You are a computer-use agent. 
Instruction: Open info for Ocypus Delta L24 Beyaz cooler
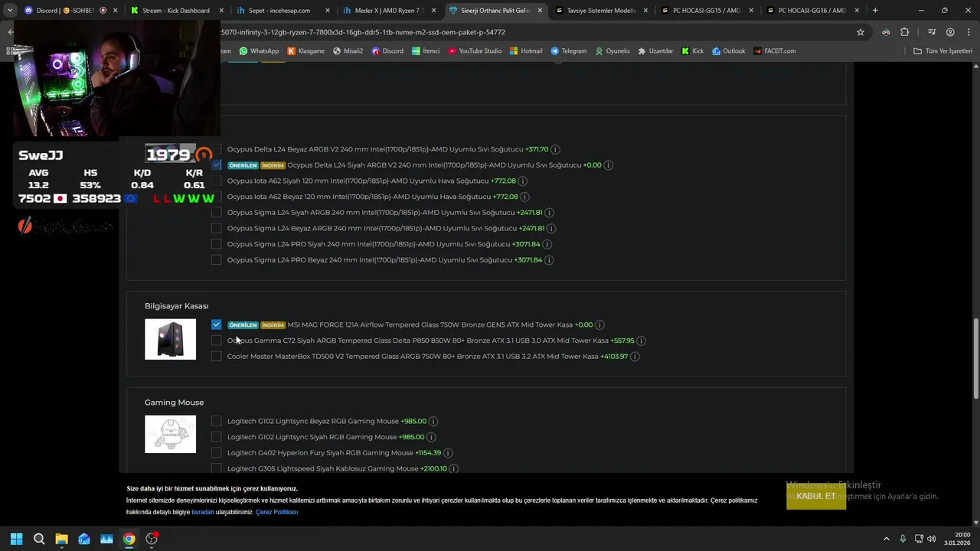556,150
